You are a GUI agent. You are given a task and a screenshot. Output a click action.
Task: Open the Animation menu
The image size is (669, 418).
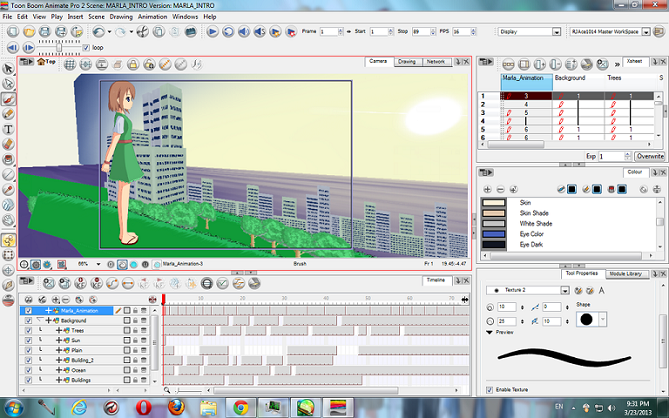click(151, 17)
